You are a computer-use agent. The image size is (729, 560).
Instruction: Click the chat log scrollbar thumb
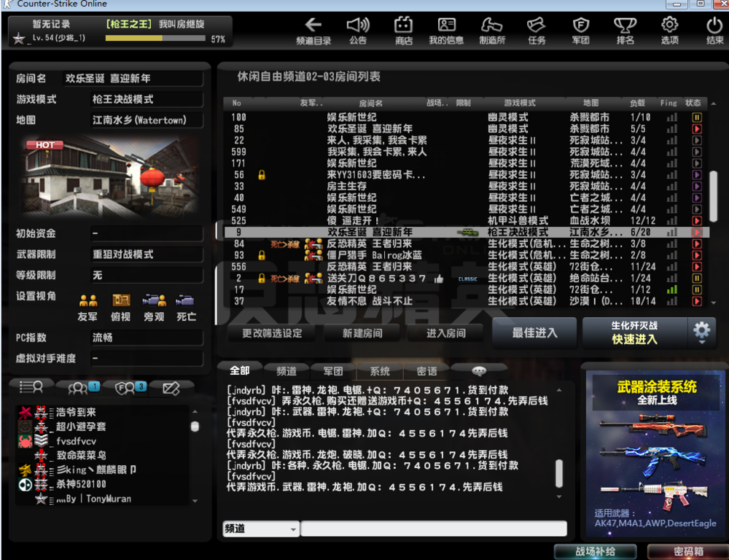pyautogui.click(x=559, y=473)
